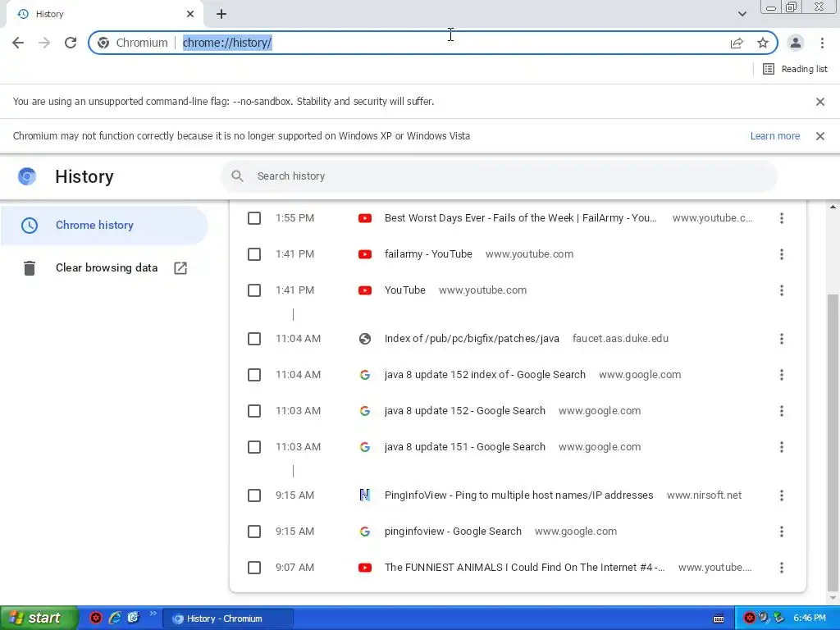Check the Best Worst Days Ever entry checkbox
This screenshot has height=630, width=840.
(x=254, y=218)
